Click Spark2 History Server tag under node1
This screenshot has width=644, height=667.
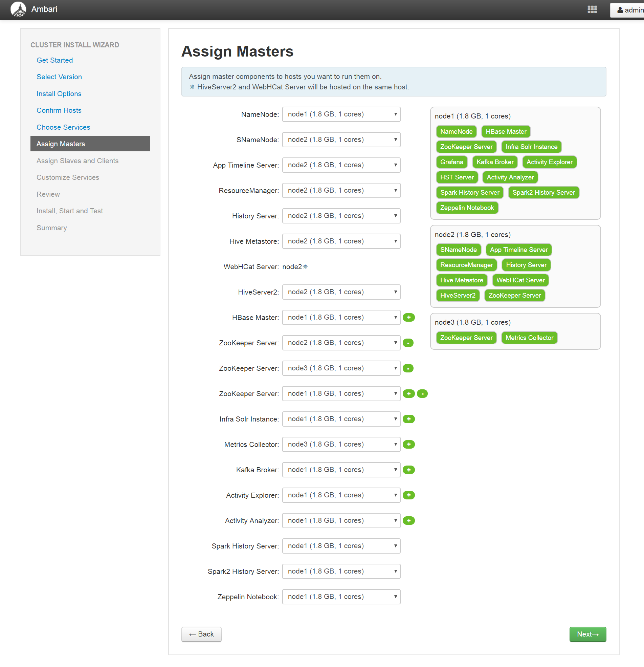pyautogui.click(x=543, y=193)
